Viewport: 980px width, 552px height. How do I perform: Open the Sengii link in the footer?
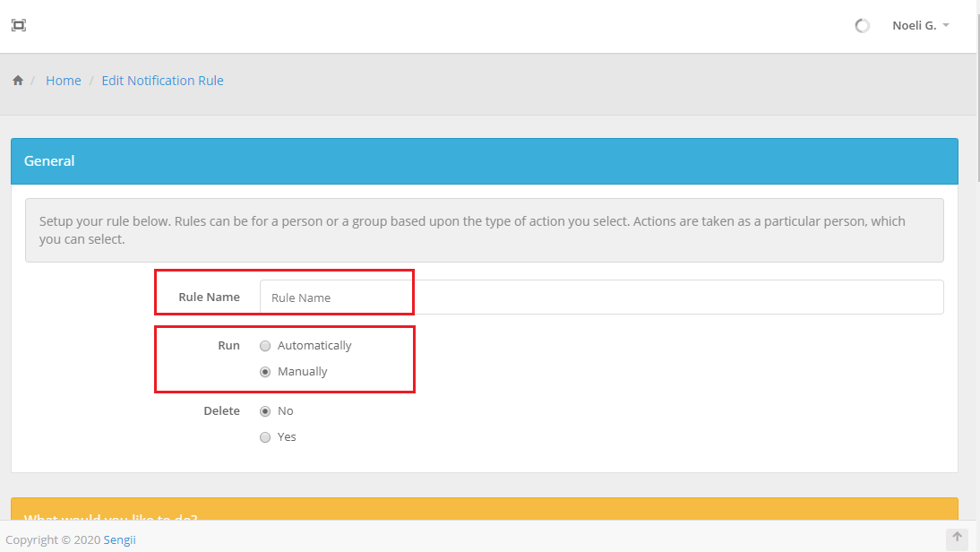tap(119, 539)
